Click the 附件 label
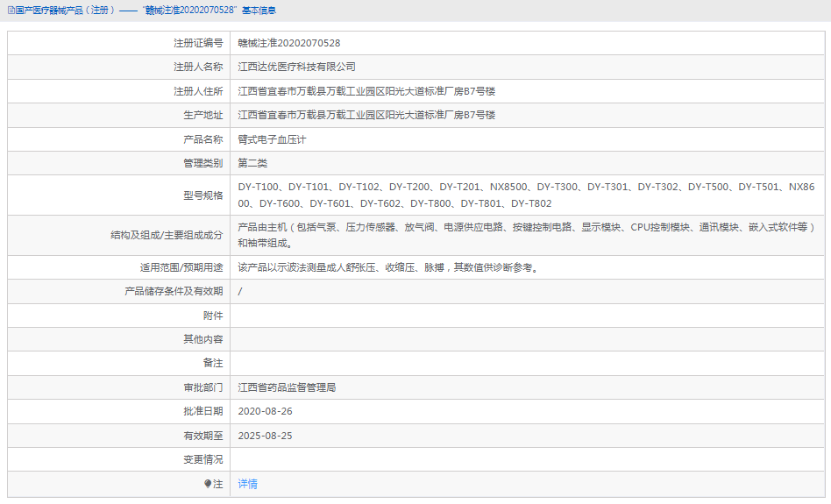Screen dimensions: 831x504 coord(213,316)
